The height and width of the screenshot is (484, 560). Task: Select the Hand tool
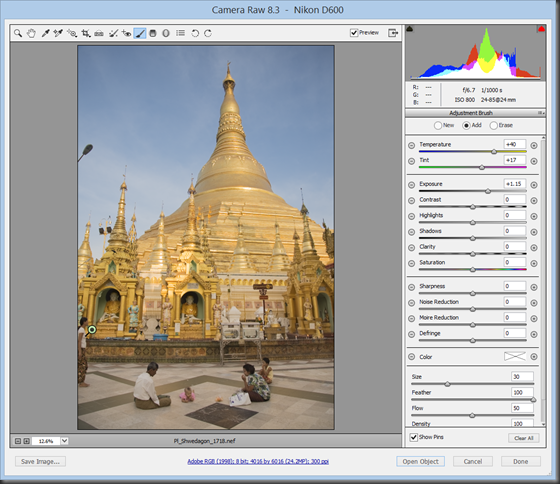coord(31,33)
